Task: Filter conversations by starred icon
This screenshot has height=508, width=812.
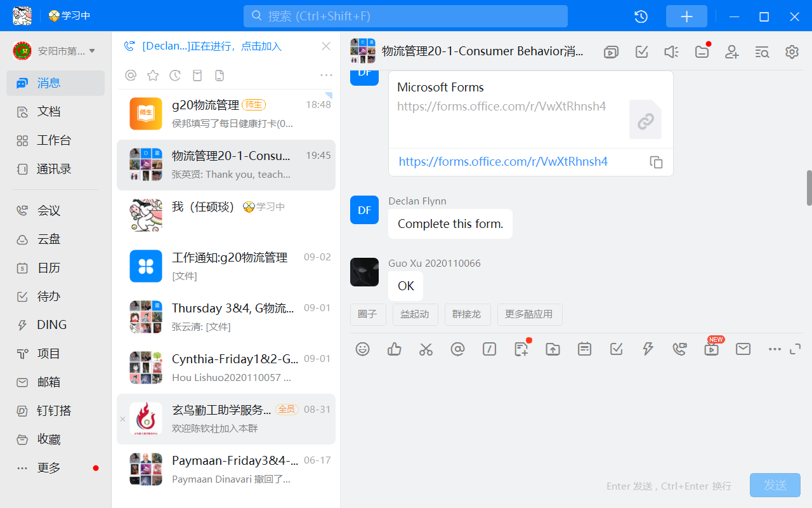Action: click(x=153, y=76)
